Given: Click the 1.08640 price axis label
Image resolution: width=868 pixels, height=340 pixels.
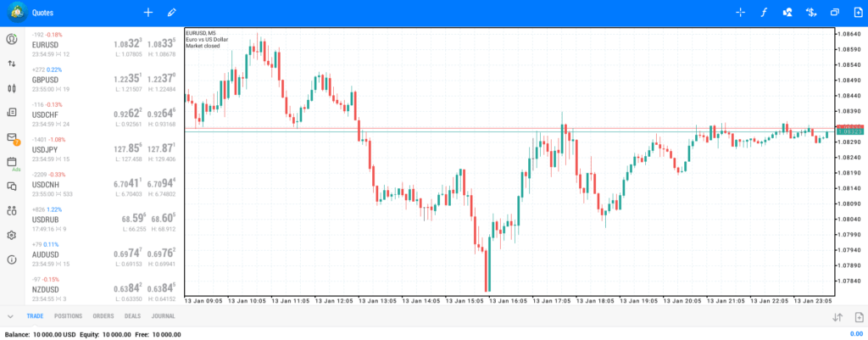Looking at the screenshot, I should (849, 34).
